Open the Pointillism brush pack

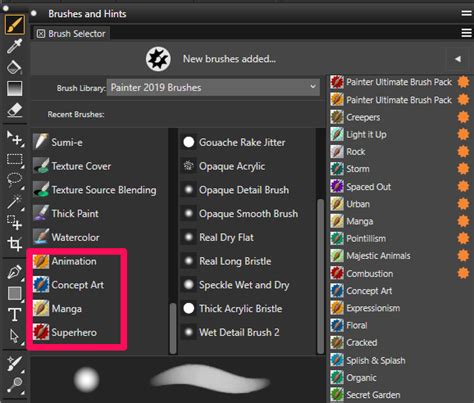pos(400,239)
